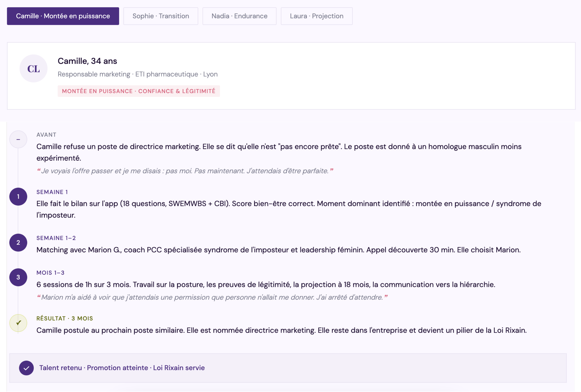581x392 pixels.
Task: Click the CL avatar circle
Action: point(33,69)
